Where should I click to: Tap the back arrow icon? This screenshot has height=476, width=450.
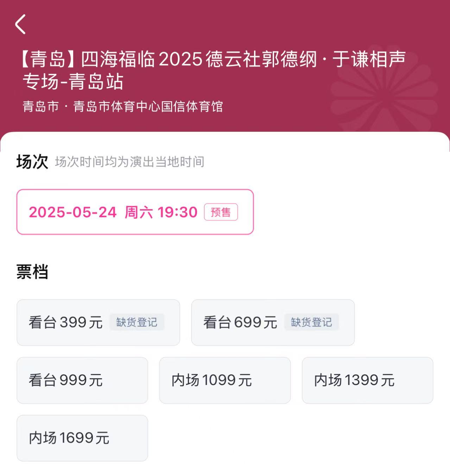click(x=20, y=24)
